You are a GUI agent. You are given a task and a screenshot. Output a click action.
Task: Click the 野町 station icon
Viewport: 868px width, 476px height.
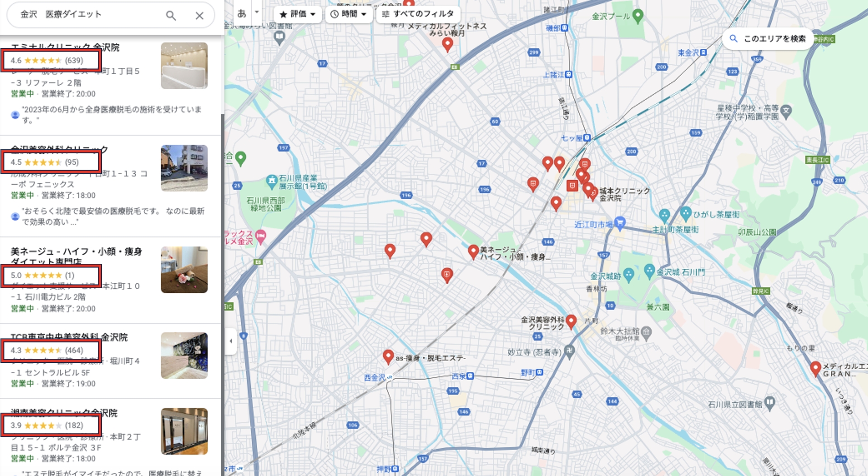pos(539,372)
